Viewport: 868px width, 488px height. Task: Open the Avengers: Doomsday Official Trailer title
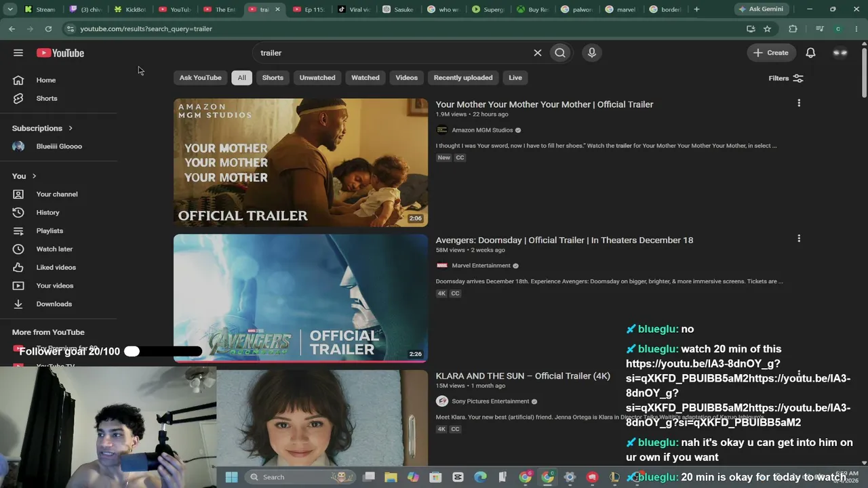(x=564, y=240)
